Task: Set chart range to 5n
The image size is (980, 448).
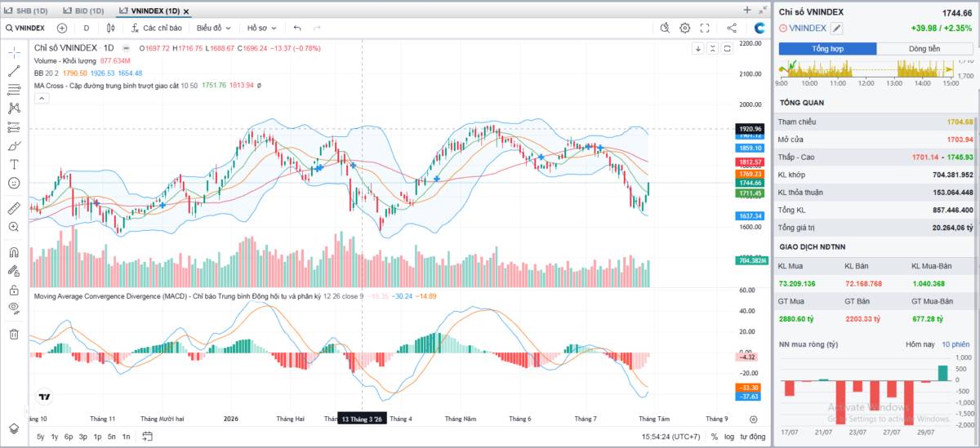Action: click(112, 437)
